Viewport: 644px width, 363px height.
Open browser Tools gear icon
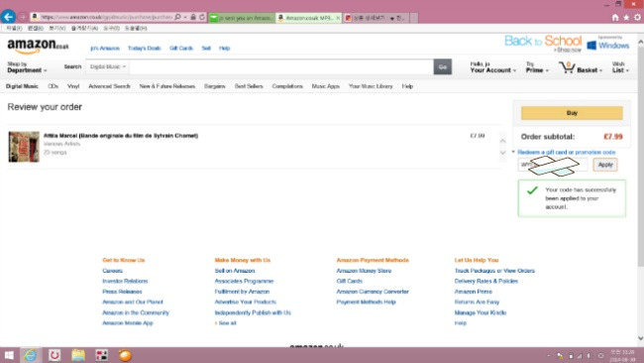pos(637,17)
